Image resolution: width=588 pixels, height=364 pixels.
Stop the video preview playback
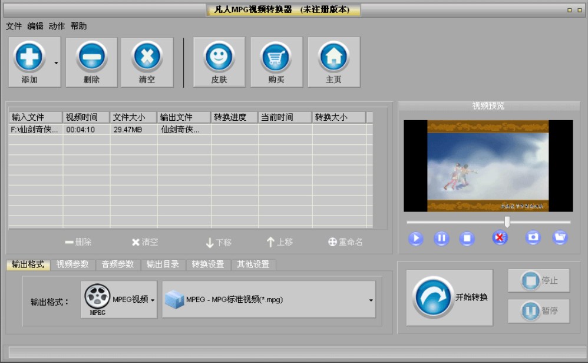point(467,238)
